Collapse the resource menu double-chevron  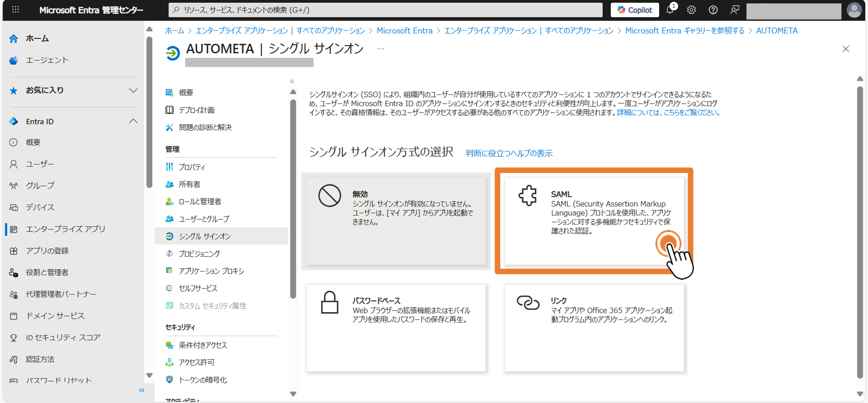point(292,81)
